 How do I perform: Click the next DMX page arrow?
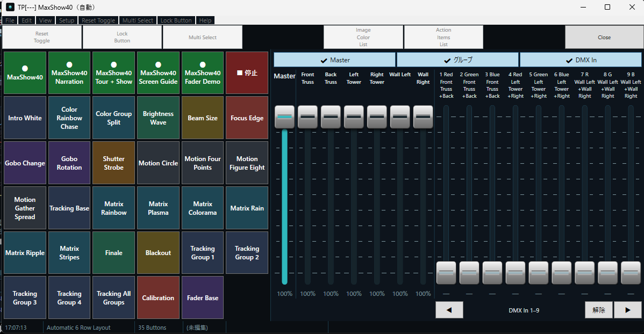[627, 310]
